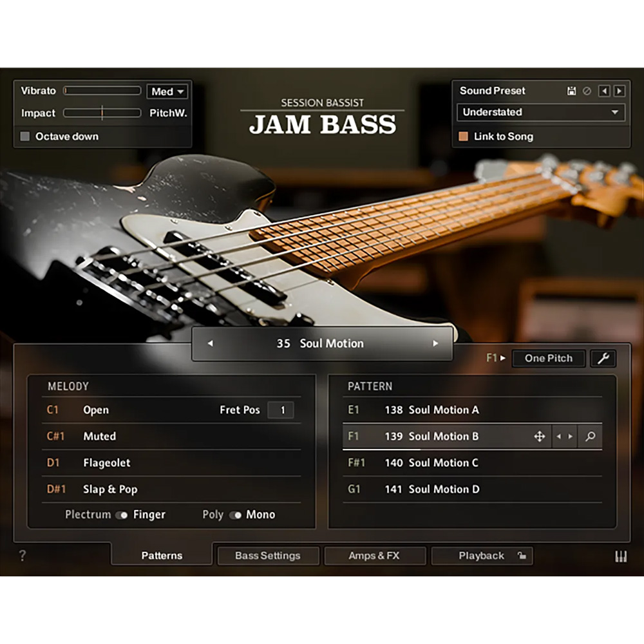Open the Vibrato amount dropdown showing Med
The height and width of the screenshot is (644, 644).
click(x=167, y=91)
